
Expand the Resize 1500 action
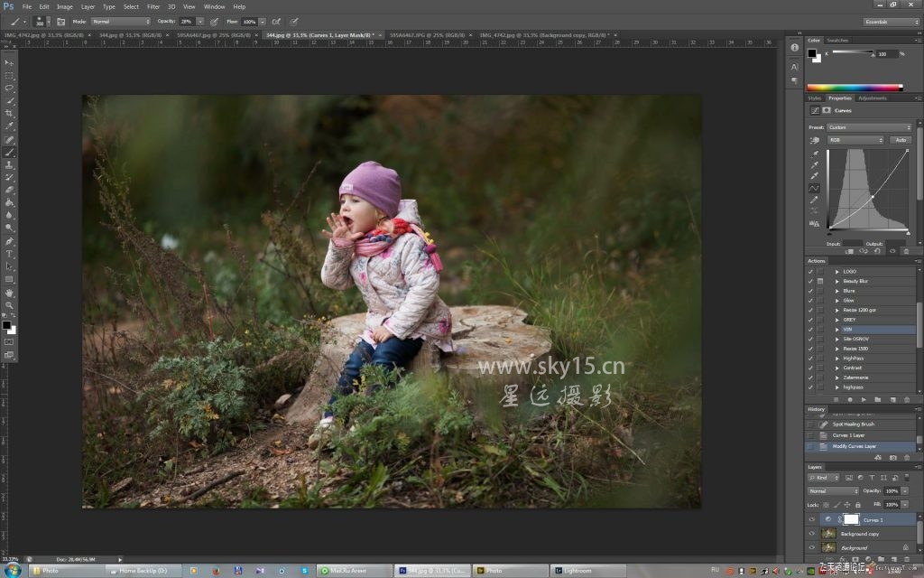836,349
